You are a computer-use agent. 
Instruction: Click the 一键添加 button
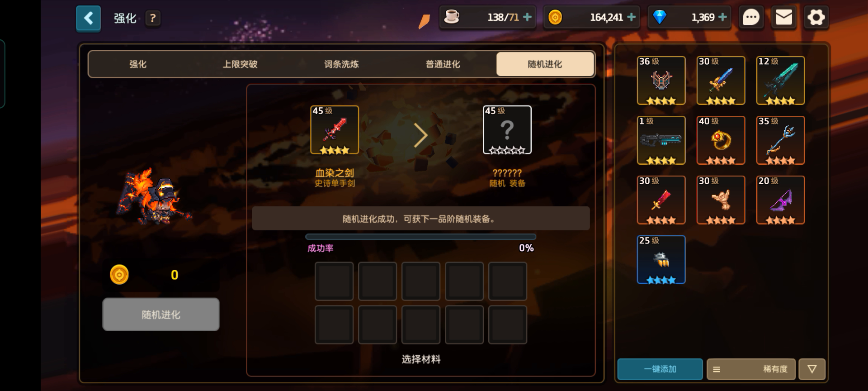[660, 369]
